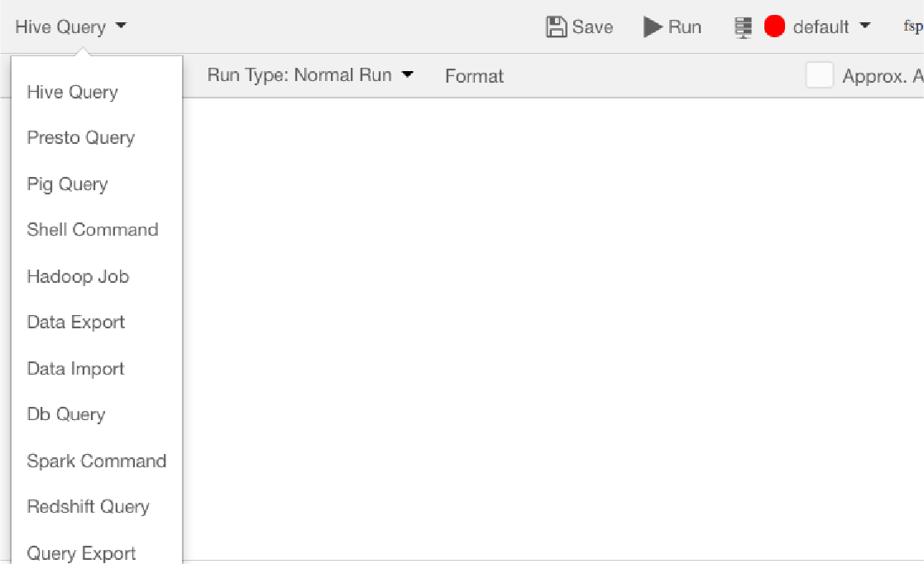Screen dimensions: 924x564
Task: Pick the Hadoop Job option
Action: click(78, 276)
